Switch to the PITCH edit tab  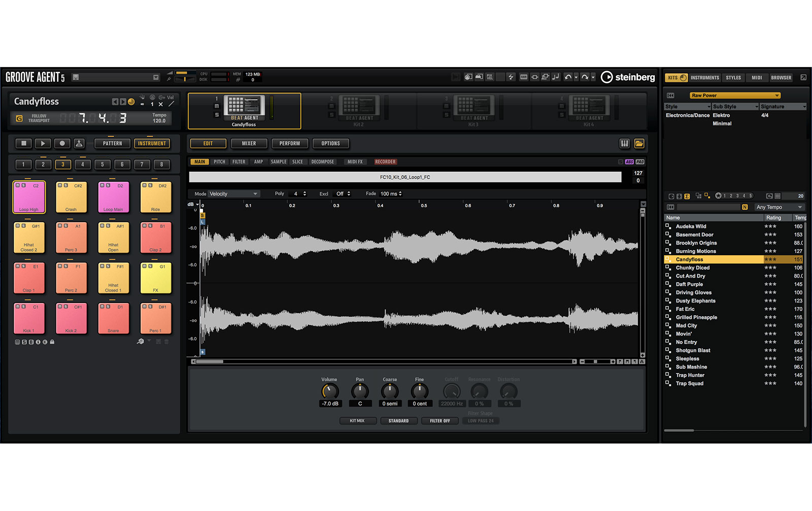coord(219,162)
